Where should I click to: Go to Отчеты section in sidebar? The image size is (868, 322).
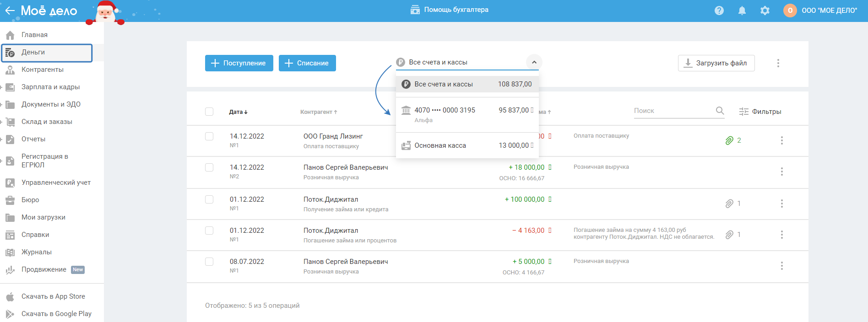[x=33, y=139]
